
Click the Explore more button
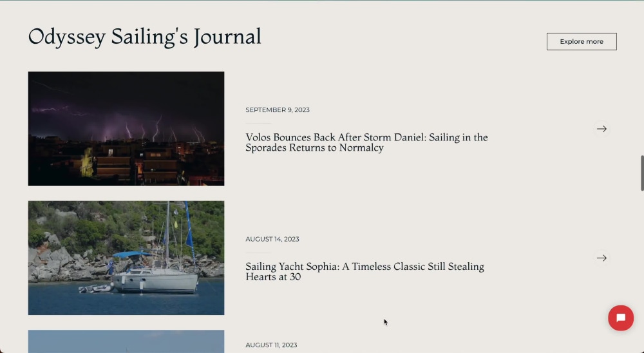(x=582, y=41)
